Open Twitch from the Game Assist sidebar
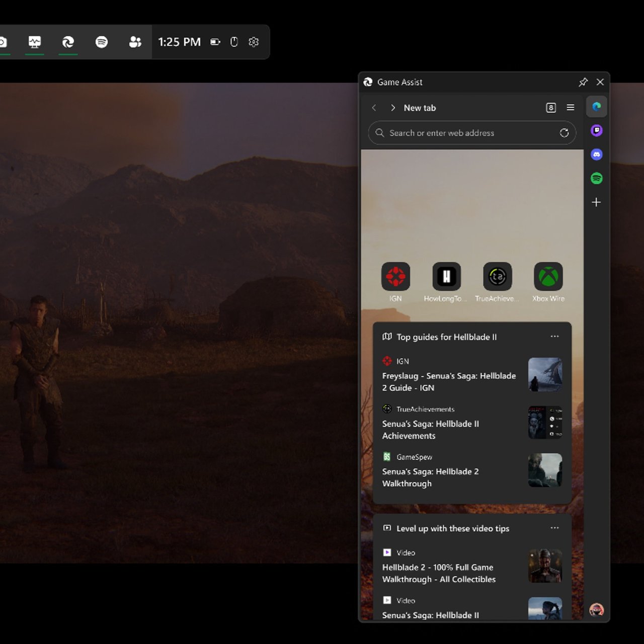644x644 pixels. click(x=597, y=131)
